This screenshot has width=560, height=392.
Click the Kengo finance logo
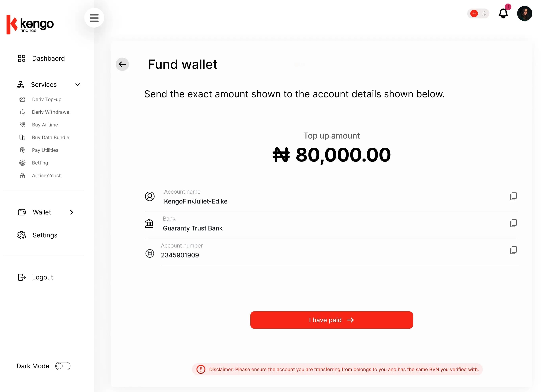[30, 25]
